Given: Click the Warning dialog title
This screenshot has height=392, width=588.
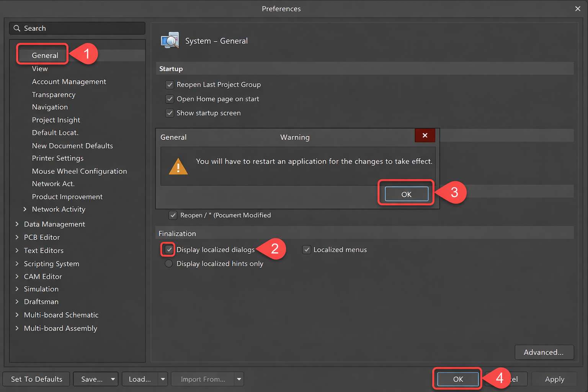Looking at the screenshot, I should pyautogui.click(x=295, y=137).
